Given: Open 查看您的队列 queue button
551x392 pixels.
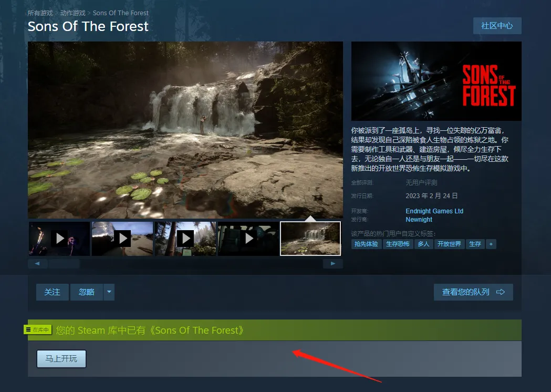Looking at the screenshot, I should pyautogui.click(x=473, y=292).
